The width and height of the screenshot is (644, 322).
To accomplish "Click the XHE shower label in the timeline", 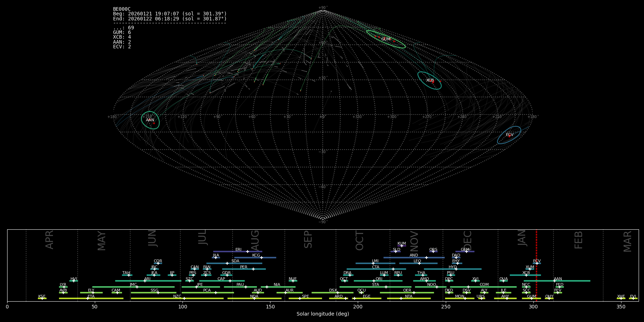I will [621, 297].
